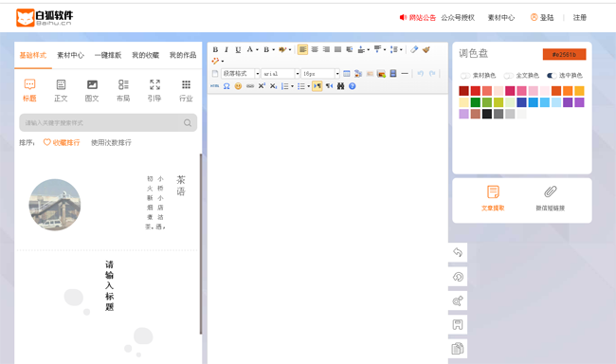Open the editor help icon
This screenshot has height=364, width=616.
coord(353,86)
